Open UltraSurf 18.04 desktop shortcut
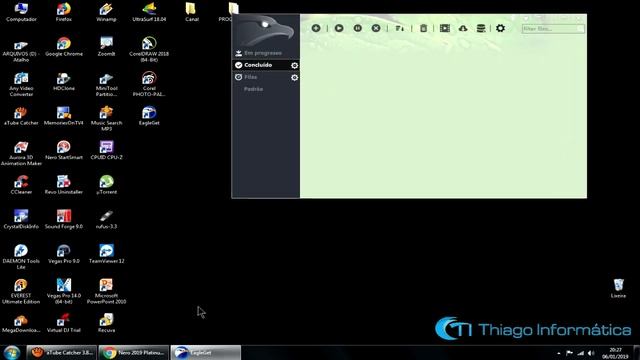Viewport: 640px width, 360px height. click(149, 12)
